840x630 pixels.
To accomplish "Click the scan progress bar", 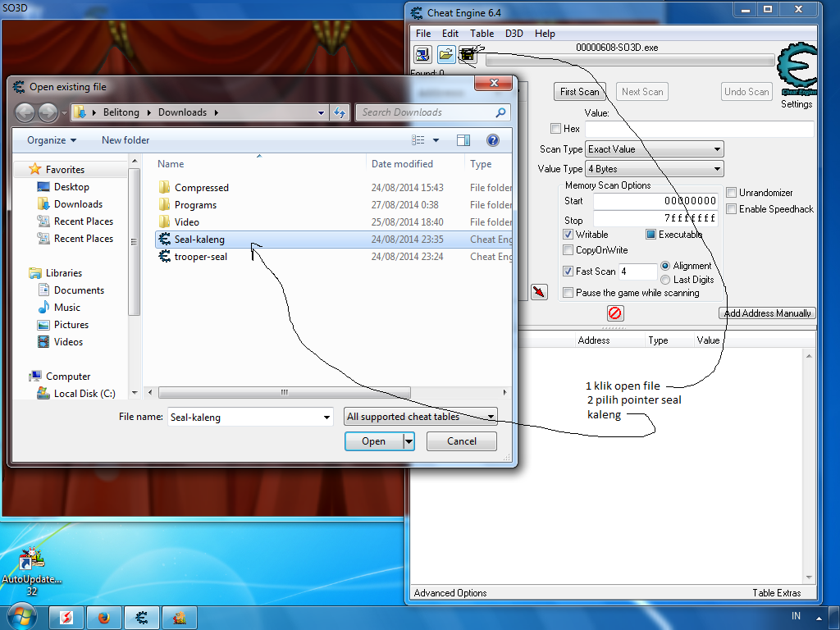I will tap(630, 60).
